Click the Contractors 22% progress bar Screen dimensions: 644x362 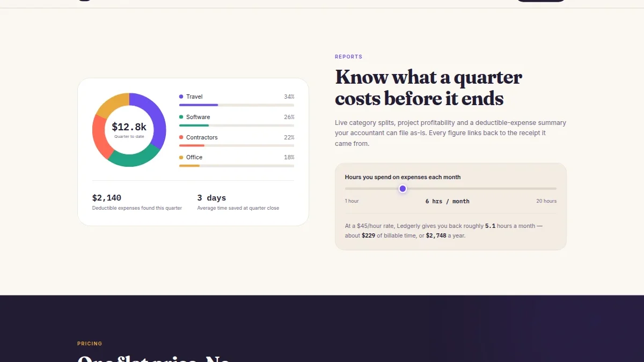point(237,145)
